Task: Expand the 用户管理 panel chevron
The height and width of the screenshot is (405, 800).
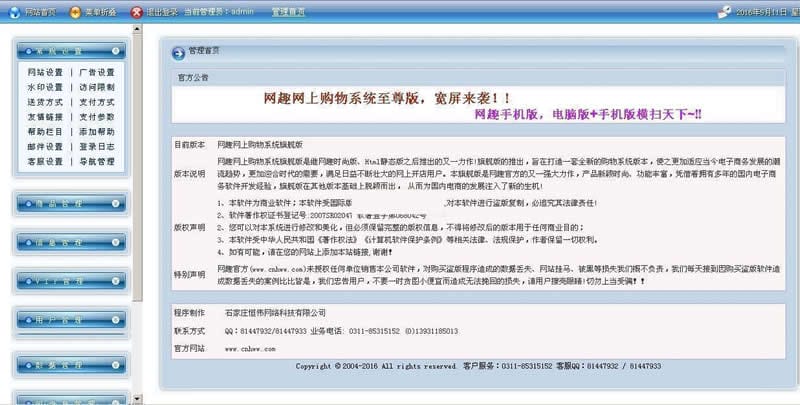Action: 116,320
